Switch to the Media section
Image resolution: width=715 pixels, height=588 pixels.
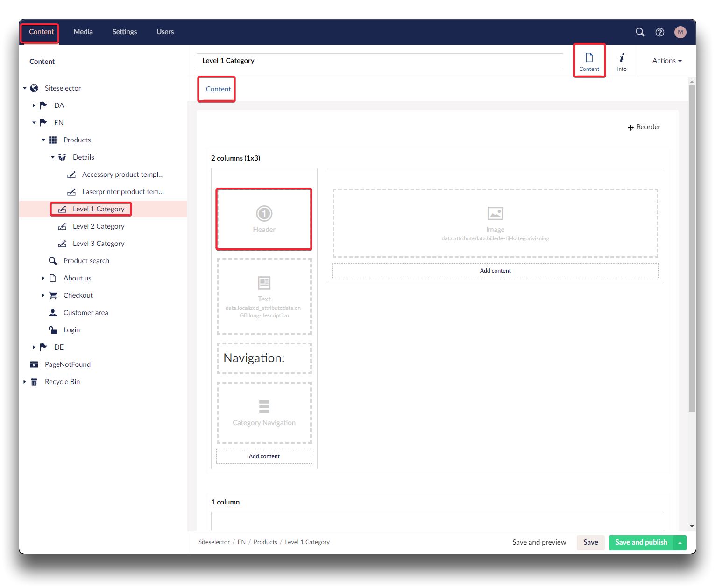[x=83, y=32]
